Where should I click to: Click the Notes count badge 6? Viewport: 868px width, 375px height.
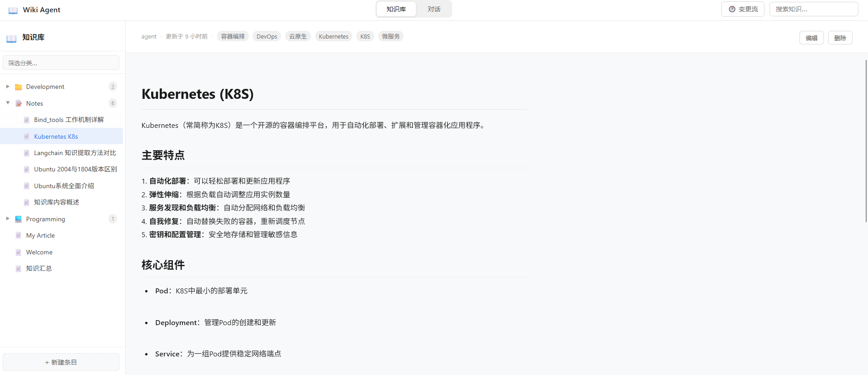pyautogui.click(x=113, y=103)
